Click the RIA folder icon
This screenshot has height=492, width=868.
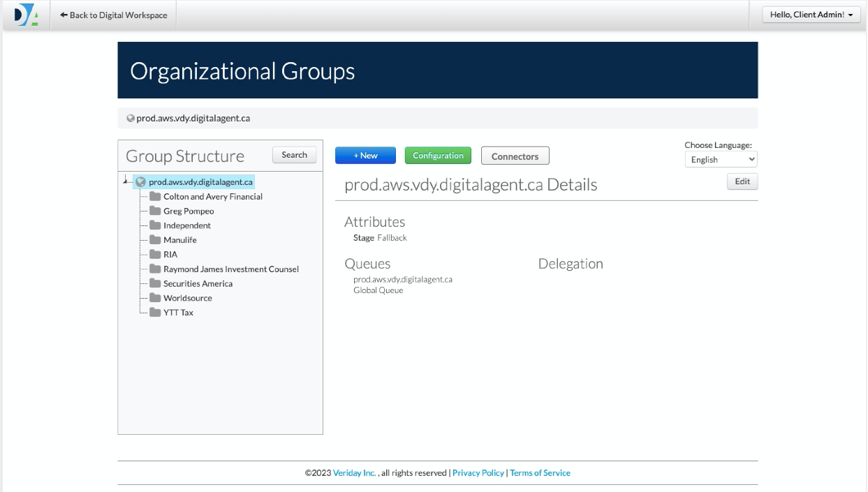coord(155,255)
